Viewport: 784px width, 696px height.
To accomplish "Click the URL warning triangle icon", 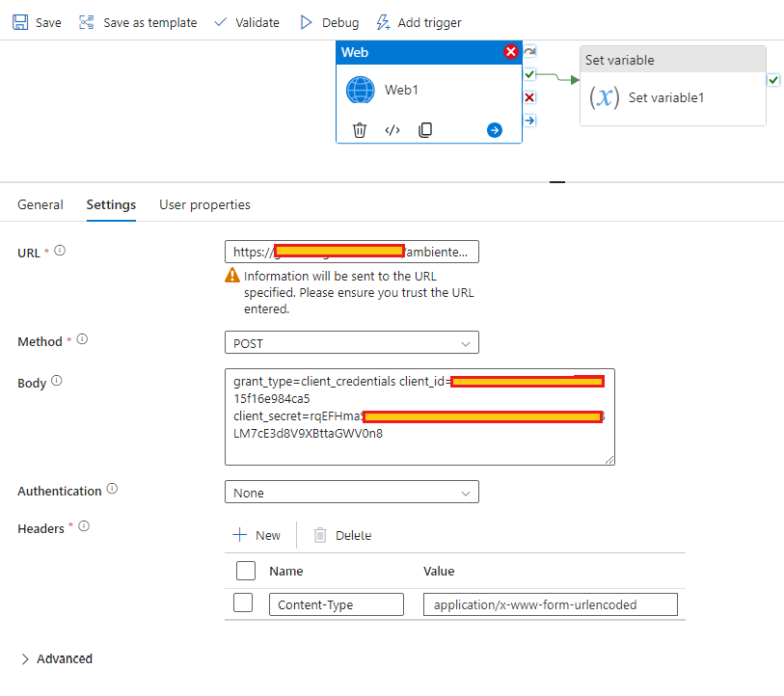I will click(x=232, y=275).
